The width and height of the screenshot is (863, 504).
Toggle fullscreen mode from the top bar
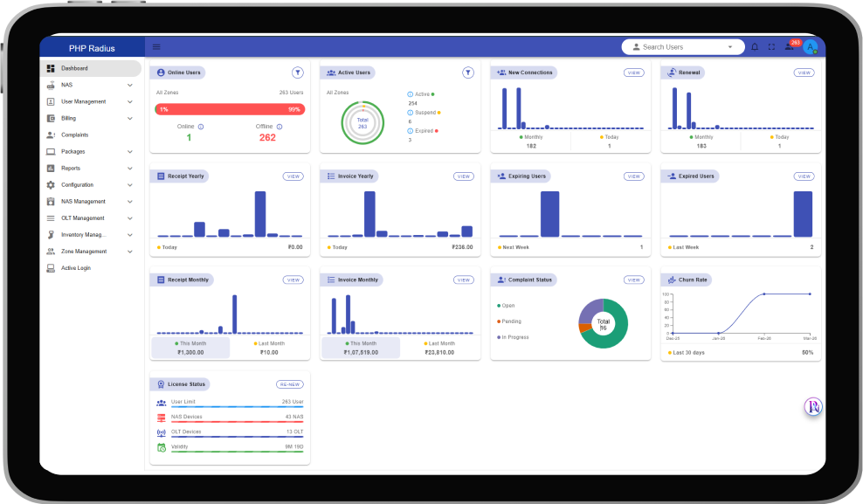coord(771,47)
